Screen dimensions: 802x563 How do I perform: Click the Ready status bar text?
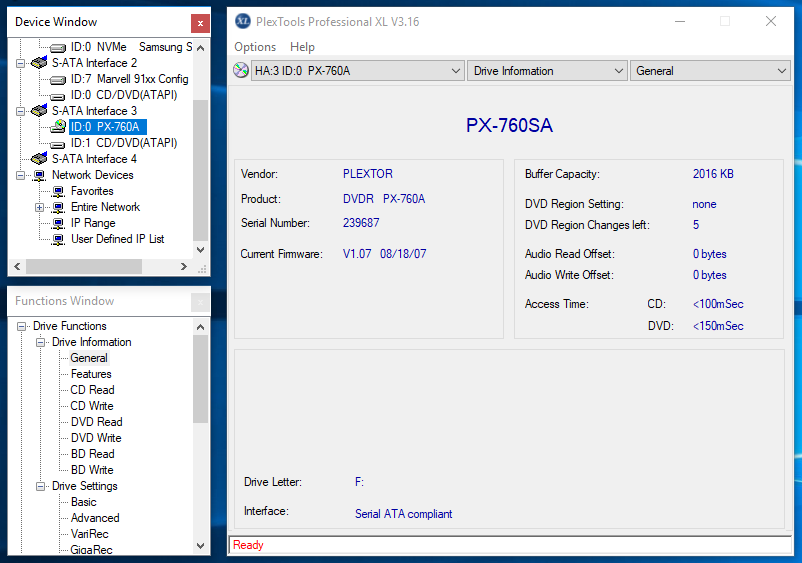[x=248, y=545]
